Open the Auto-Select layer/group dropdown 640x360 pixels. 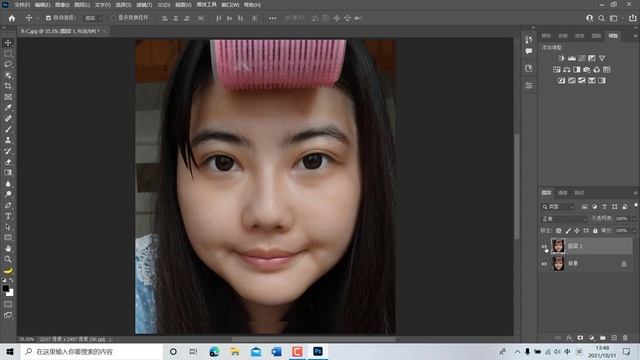93,18
